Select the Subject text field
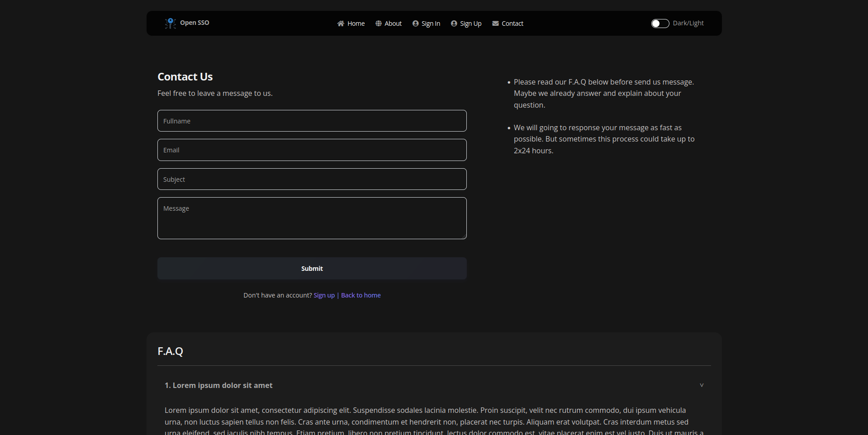The image size is (868, 435). [x=312, y=179]
